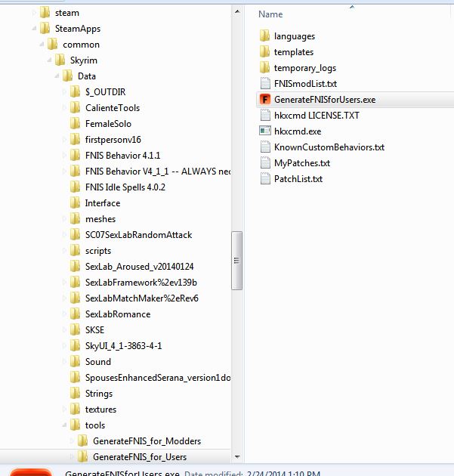454x476 pixels.
Task: Select SC07SexLabRandomAttack folder in tree
Action: [x=138, y=235]
